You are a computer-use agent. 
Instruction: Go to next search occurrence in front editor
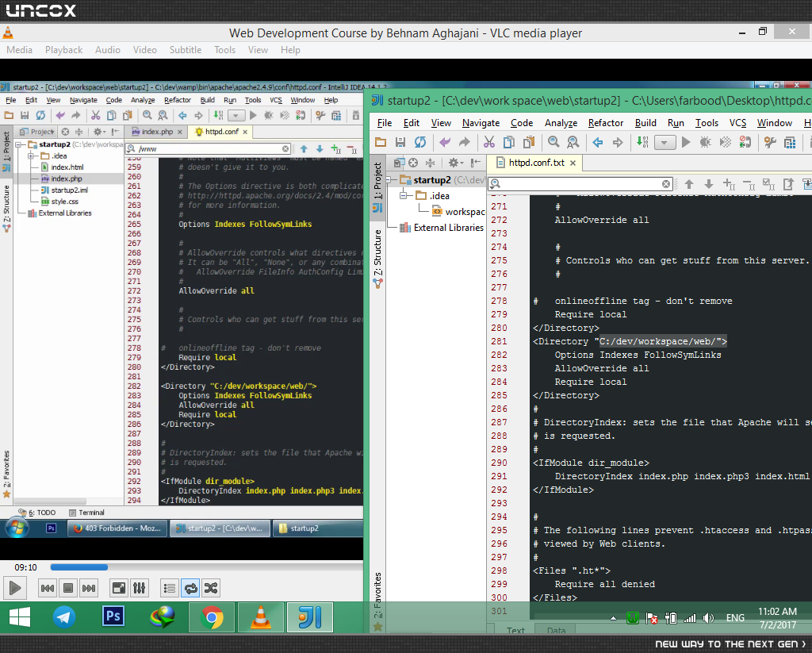[708, 184]
